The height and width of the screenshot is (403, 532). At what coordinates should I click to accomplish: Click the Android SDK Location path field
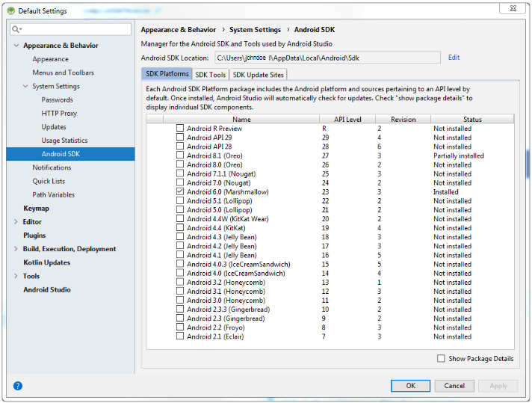[327, 58]
